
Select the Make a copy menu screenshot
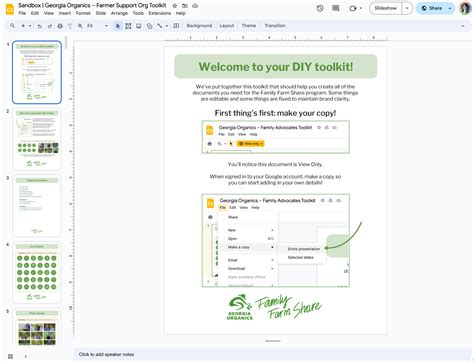pos(276,240)
